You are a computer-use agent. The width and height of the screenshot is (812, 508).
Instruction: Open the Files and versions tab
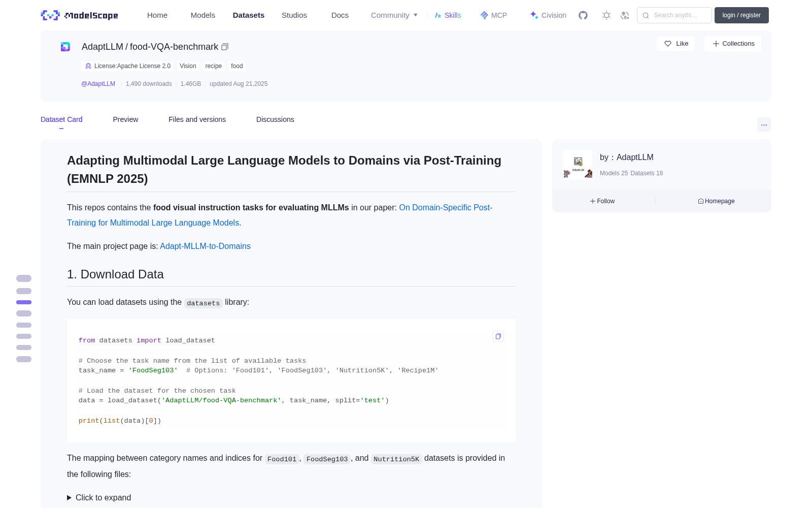[197, 119]
